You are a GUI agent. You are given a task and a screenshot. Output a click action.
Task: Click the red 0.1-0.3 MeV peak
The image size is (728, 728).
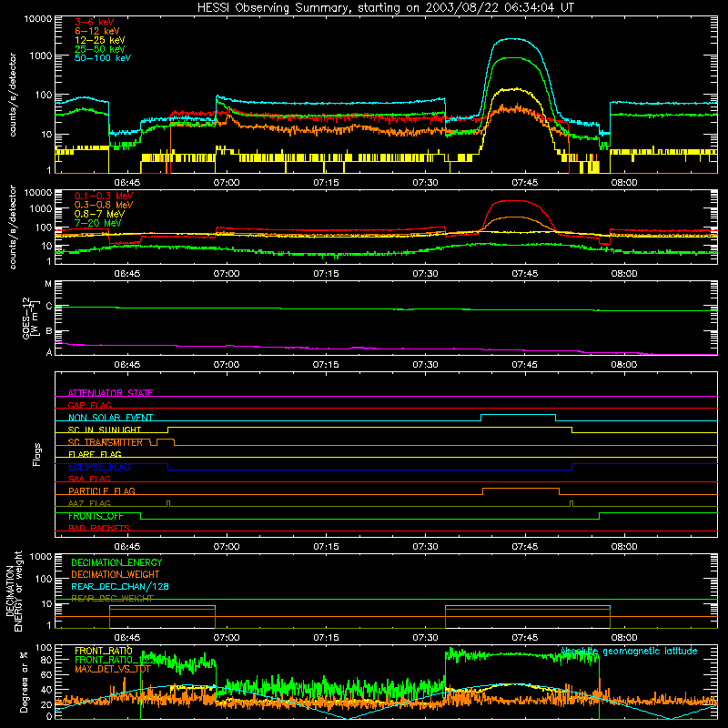511,200
